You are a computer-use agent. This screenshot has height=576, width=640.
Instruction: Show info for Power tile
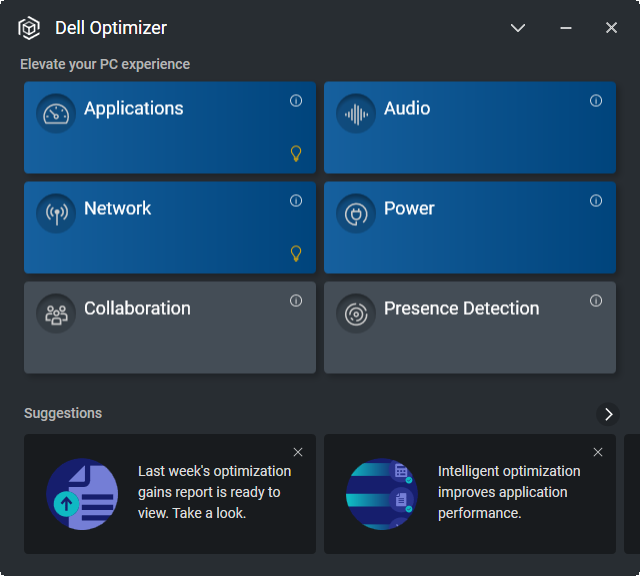pos(596,200)
